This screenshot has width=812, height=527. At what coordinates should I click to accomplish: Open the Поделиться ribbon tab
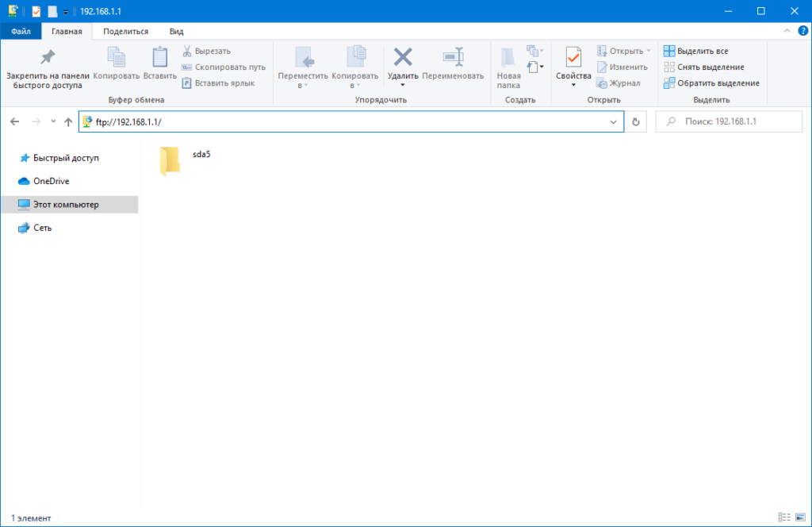[125, 32]
